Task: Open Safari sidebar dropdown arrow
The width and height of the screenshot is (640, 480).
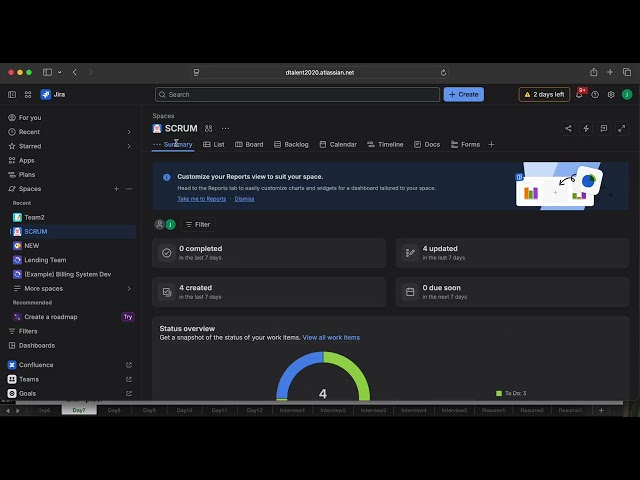Action: [x=60, y=72]
